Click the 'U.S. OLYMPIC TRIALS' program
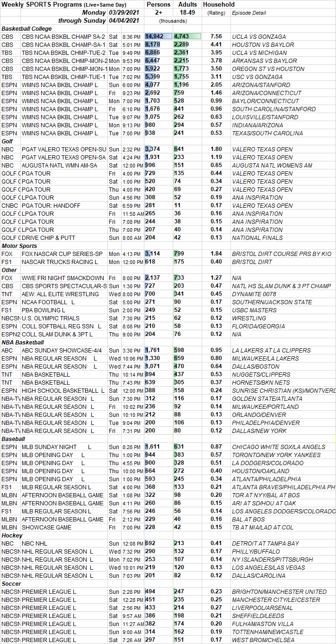 point(51,318)
